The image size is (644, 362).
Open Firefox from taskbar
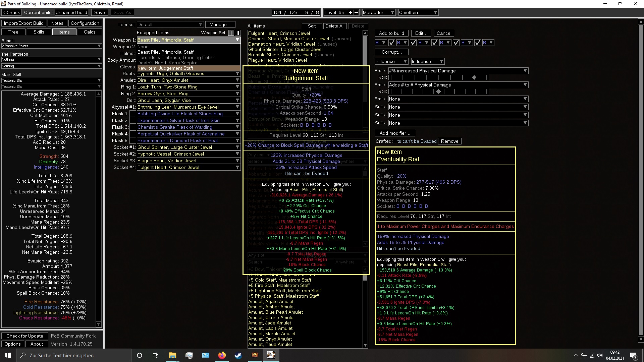(x=222, y=355)
